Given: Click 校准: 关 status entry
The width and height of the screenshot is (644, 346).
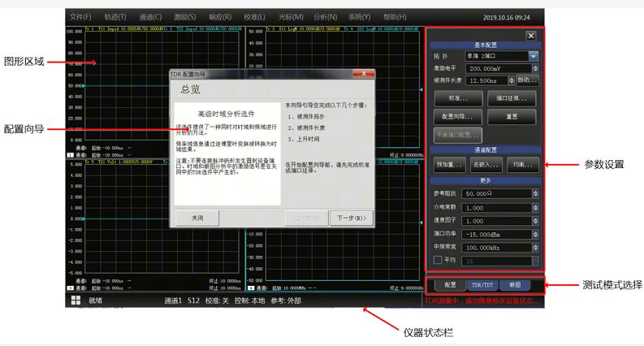Looking at the screenshot, I should tap(217, 301).
